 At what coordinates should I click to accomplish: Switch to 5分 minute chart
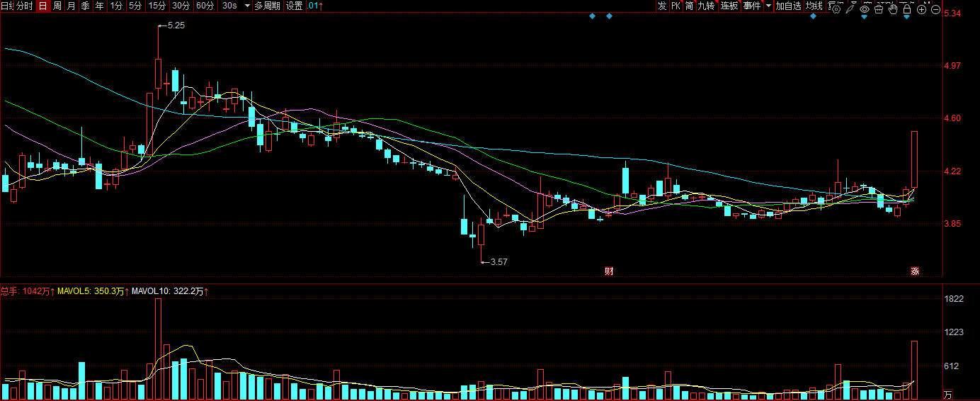135,6
